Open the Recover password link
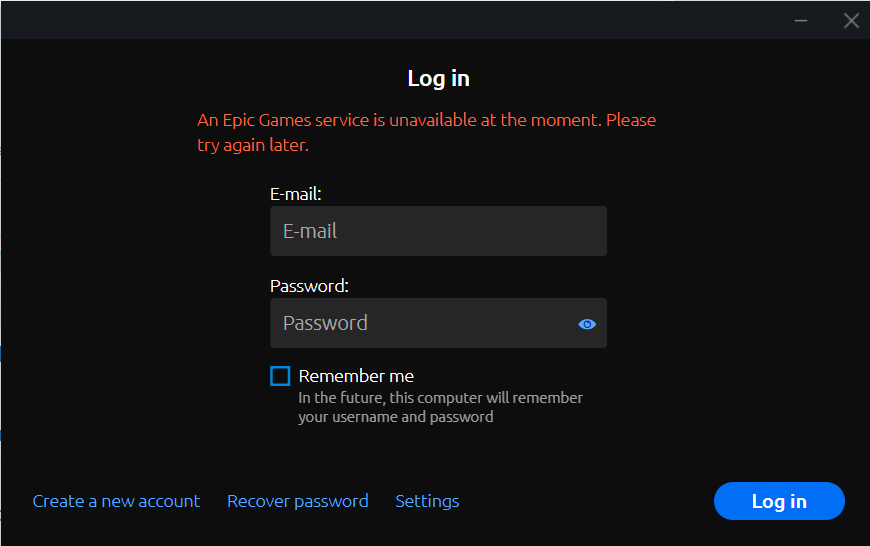Screen dimensions: 870x546 point(297,501)
